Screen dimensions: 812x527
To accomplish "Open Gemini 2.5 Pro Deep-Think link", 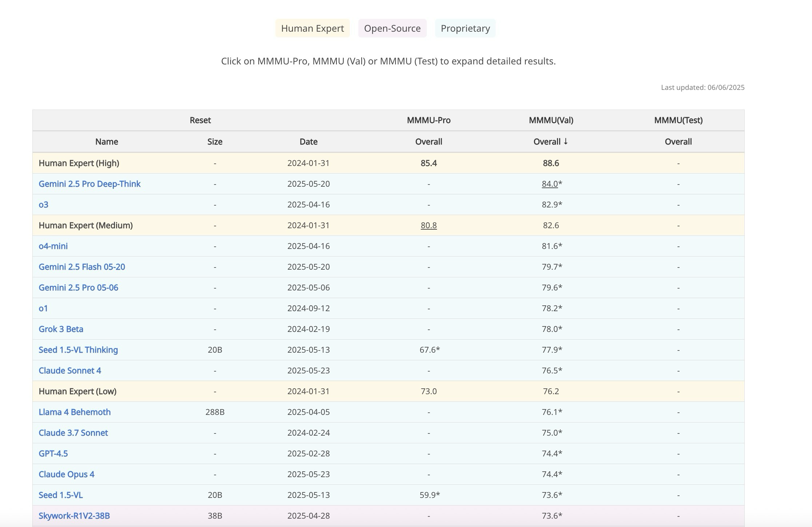I will (x=89, y=184).
